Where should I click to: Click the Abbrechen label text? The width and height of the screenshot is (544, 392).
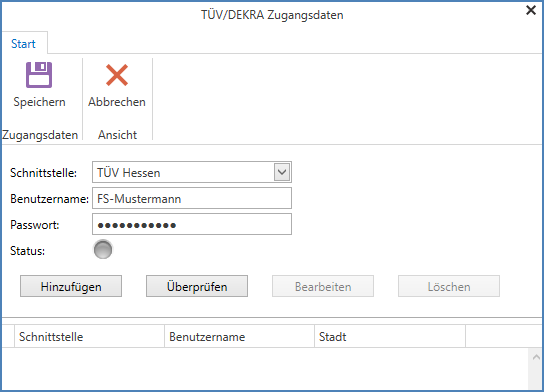(117, 102)
